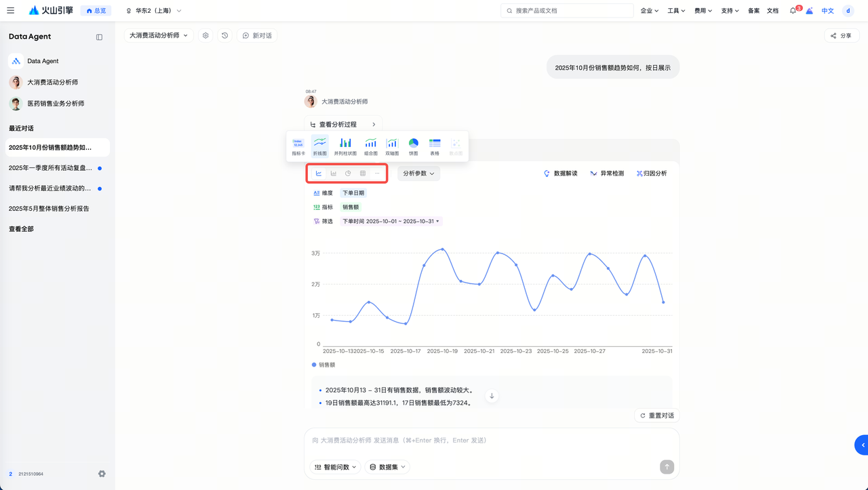868x490 pixels.
Task: Expand 查看分析过程 analysis process
Action: 343,125
